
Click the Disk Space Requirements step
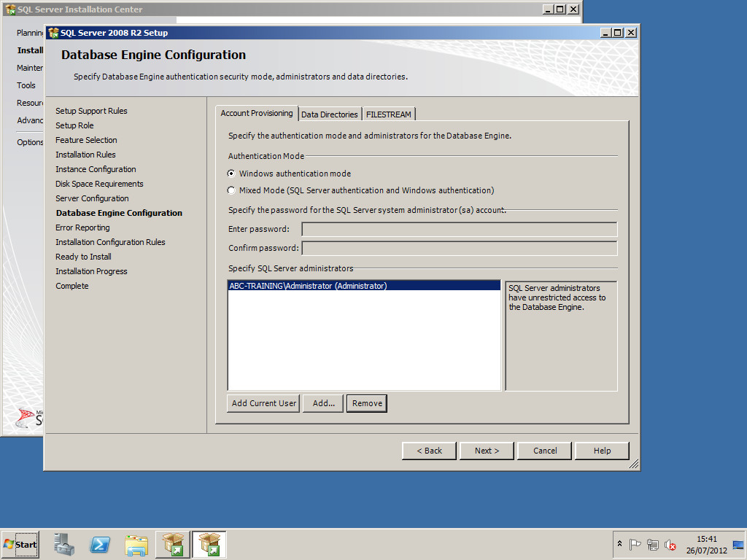tap(99, 184)
